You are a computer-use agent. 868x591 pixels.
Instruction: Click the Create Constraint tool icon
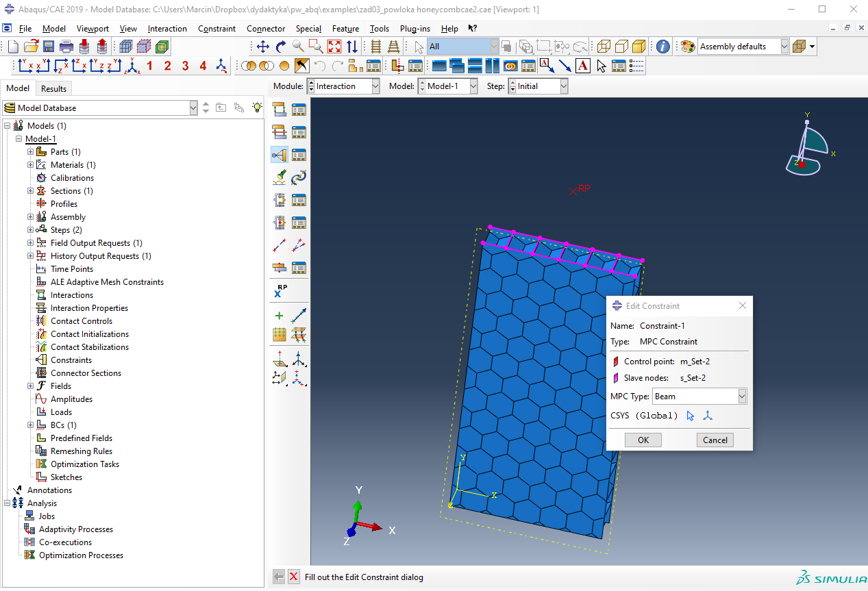280,155
